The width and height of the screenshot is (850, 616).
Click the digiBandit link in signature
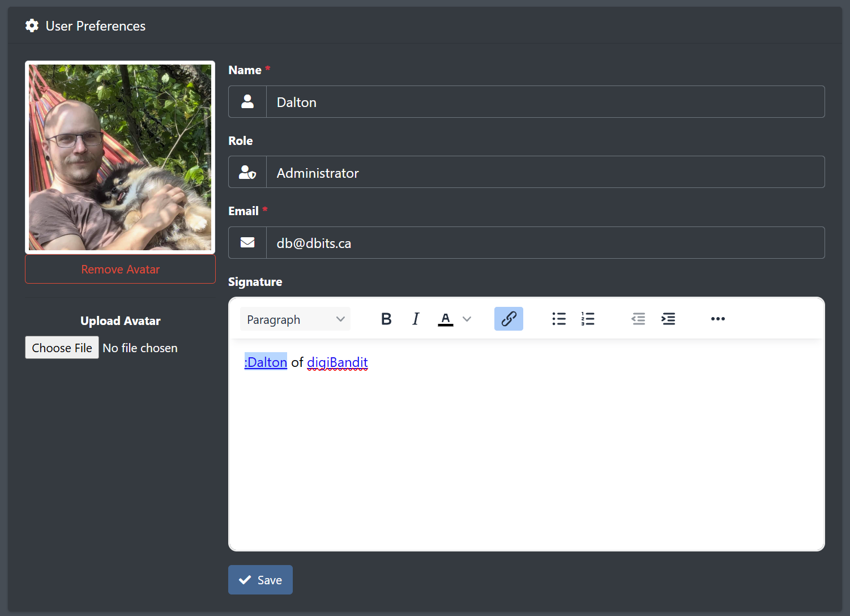point(338,362)
